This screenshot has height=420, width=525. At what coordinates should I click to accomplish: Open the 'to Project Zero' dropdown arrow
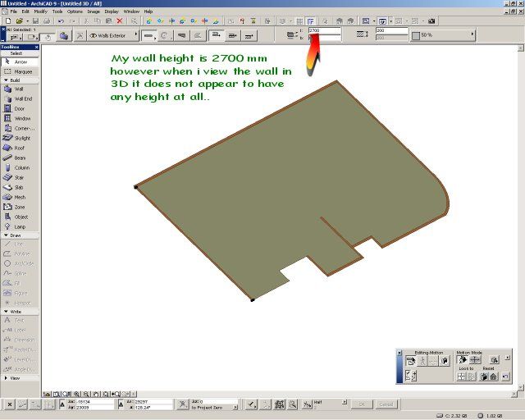click(x=235, y=408)
